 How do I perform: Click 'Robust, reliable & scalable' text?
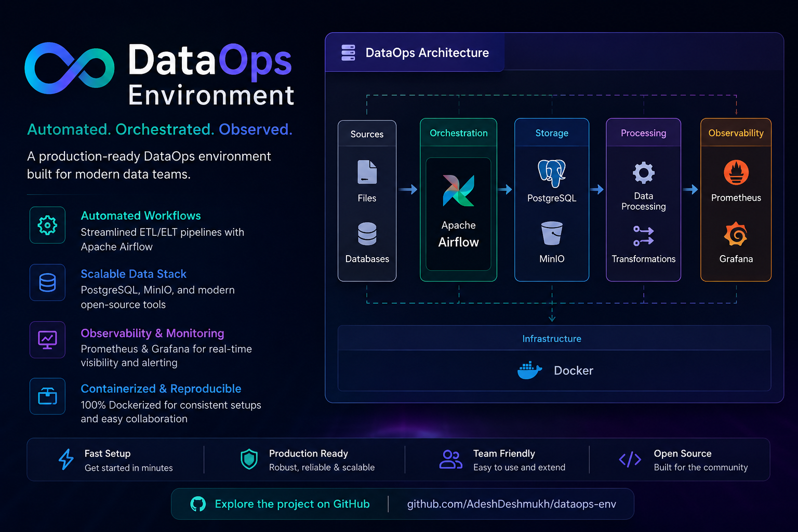pos(322,468)
